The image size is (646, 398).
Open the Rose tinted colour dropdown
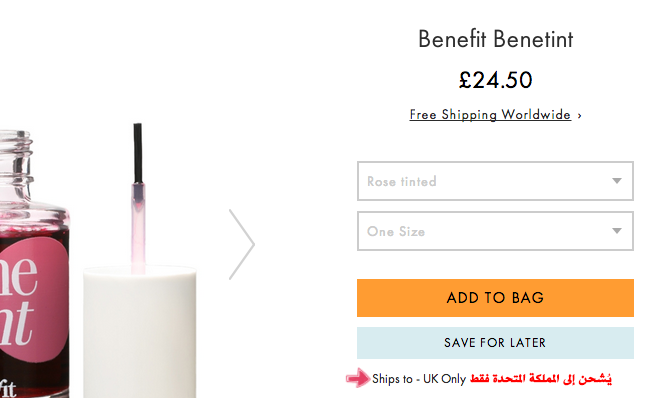495,181
